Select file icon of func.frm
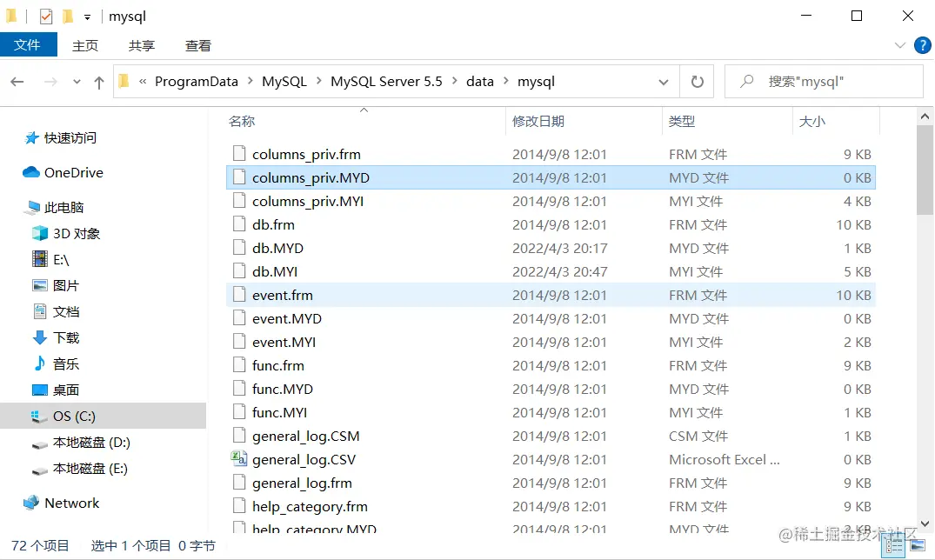 click(x=239, y=365)
